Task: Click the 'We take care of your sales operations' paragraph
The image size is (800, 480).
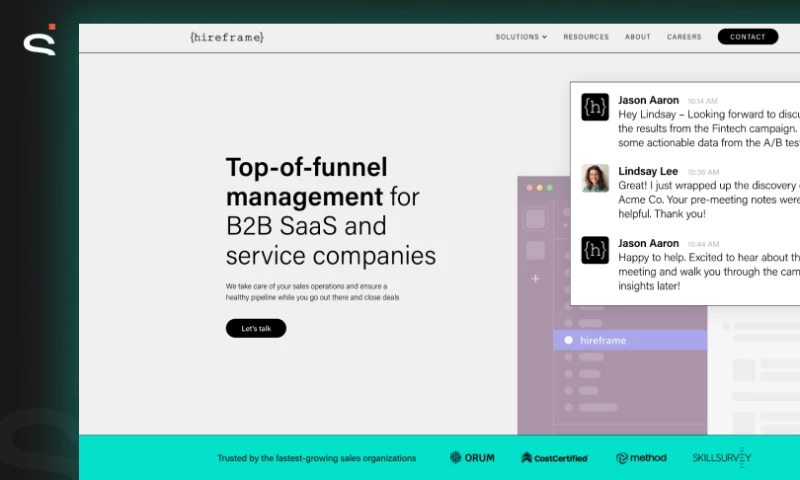Action: [312, 292]
